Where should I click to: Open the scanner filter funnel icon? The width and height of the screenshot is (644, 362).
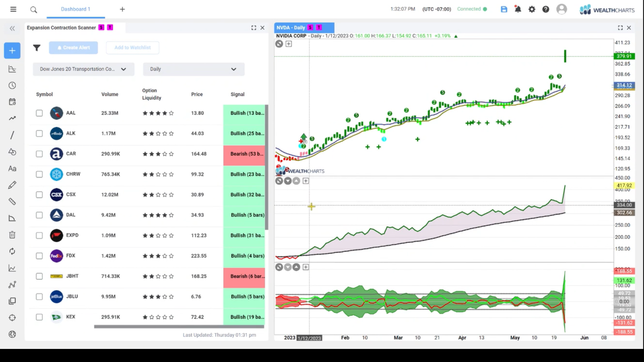(x=37, y=48)
